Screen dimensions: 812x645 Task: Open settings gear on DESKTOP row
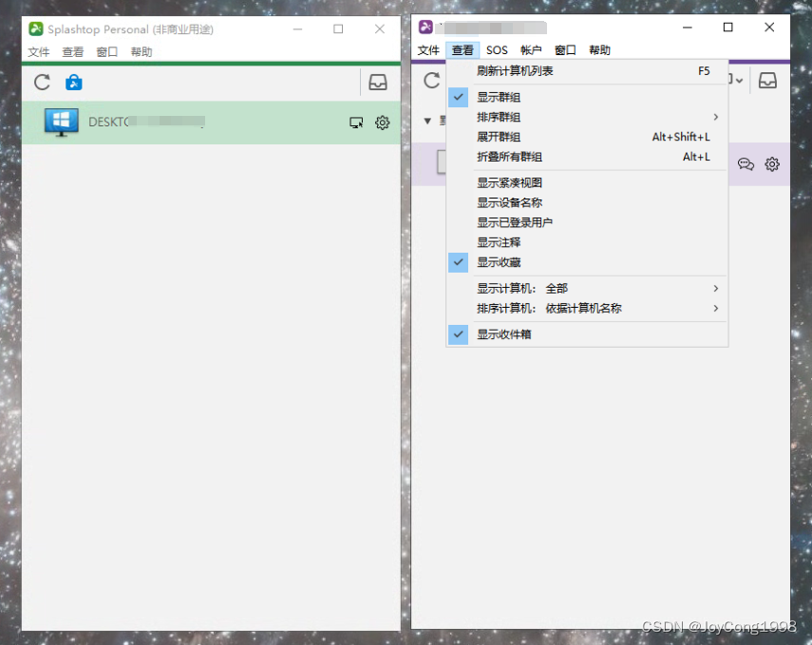coord(382,123)
